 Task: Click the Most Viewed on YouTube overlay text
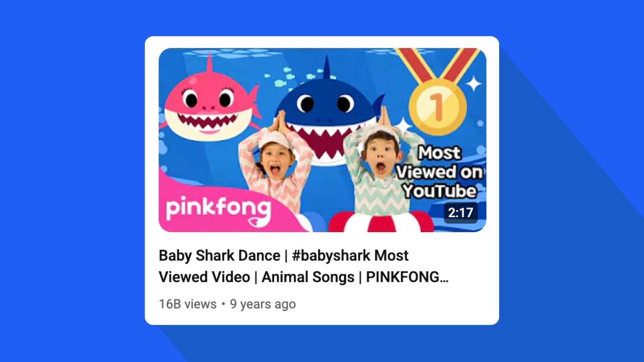[439, 172]
